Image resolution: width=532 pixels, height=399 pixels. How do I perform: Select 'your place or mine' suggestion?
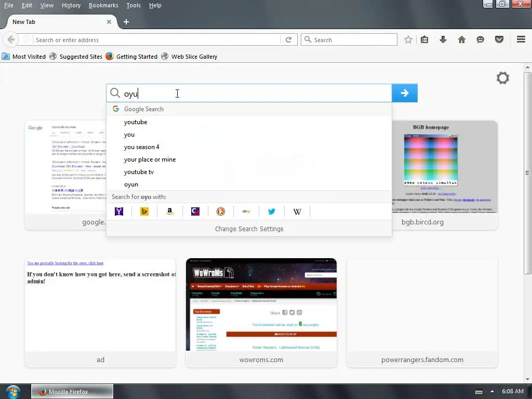(x=249, y=159)
